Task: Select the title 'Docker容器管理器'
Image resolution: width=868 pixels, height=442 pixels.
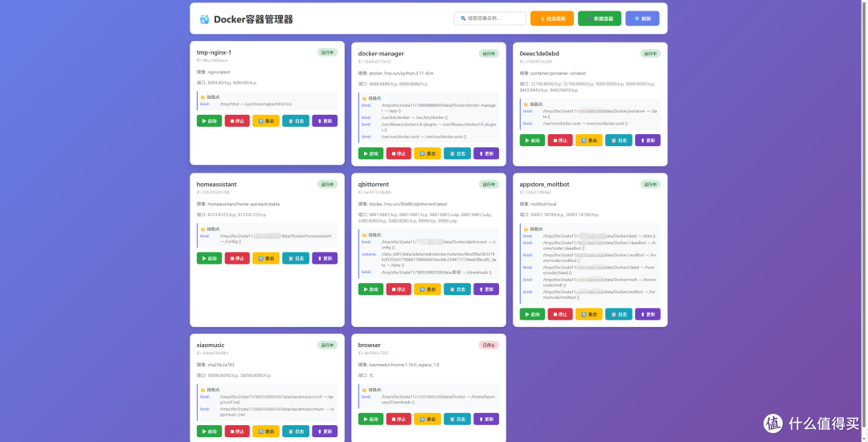Action: click(x=253, y=19)
